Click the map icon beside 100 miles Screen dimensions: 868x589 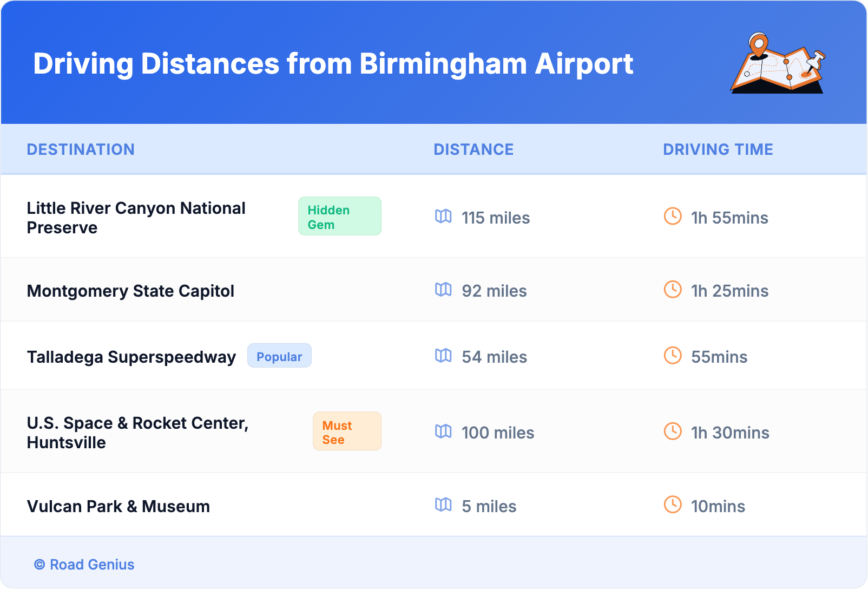pos(443,431)
